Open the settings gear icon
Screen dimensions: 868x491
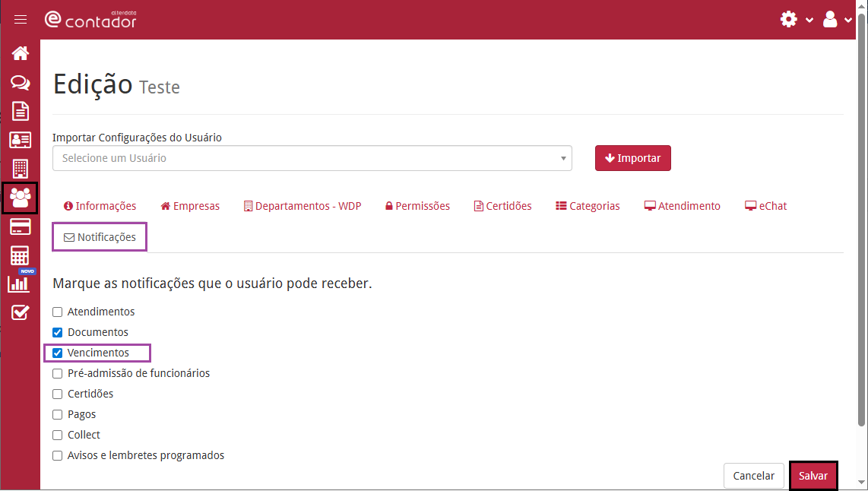click(x=788, y=19)
